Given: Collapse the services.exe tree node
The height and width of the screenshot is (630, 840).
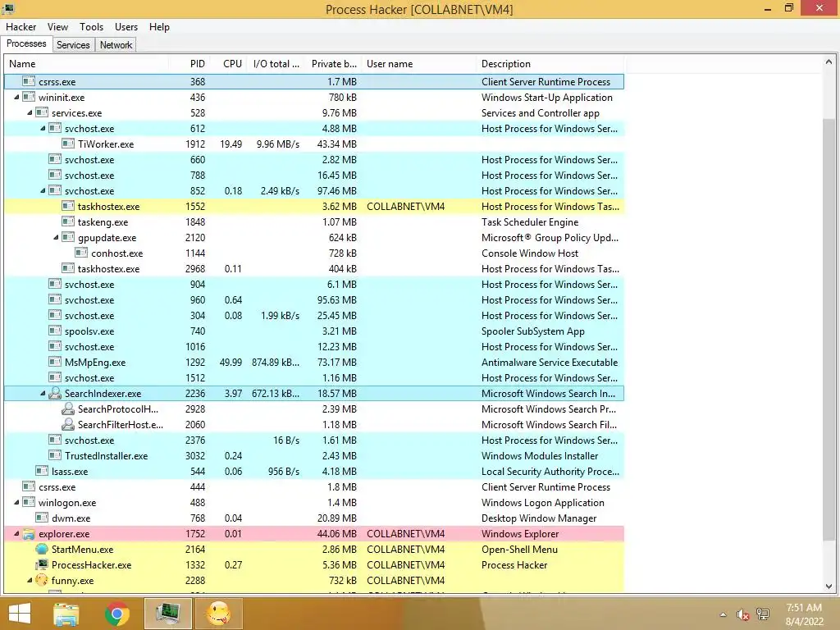Looking at the screenshot, I should [x=30, y=112].
